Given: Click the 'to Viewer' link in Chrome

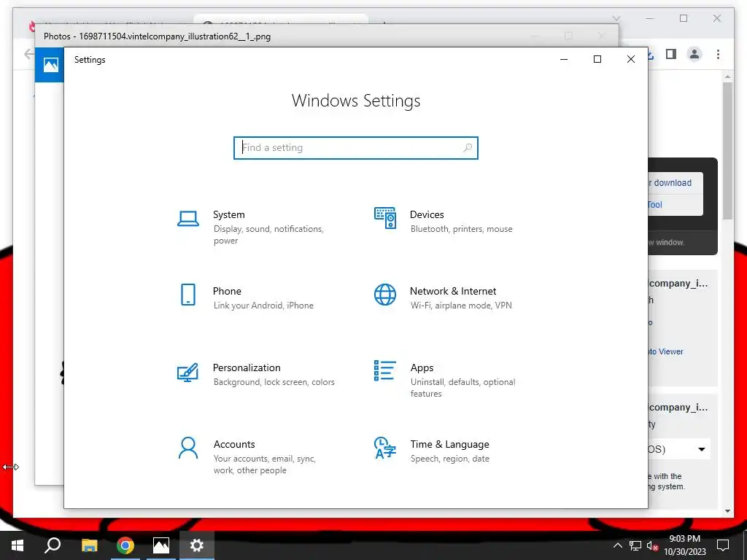Looking at the screenshot, I should click(665, 351).
